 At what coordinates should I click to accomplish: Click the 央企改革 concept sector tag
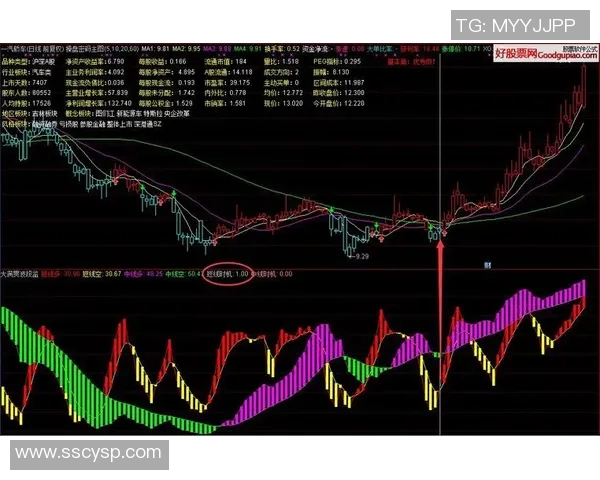pos(177,114)
